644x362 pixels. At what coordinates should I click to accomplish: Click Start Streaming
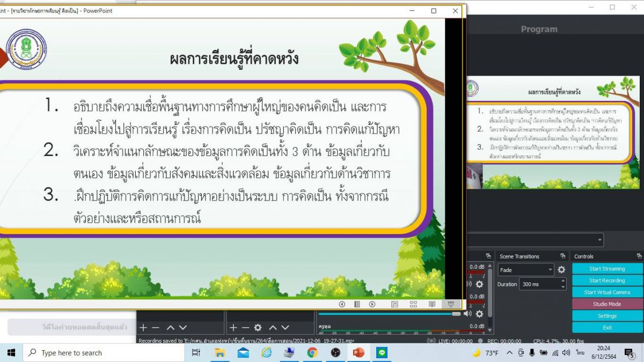pos(607,269)
